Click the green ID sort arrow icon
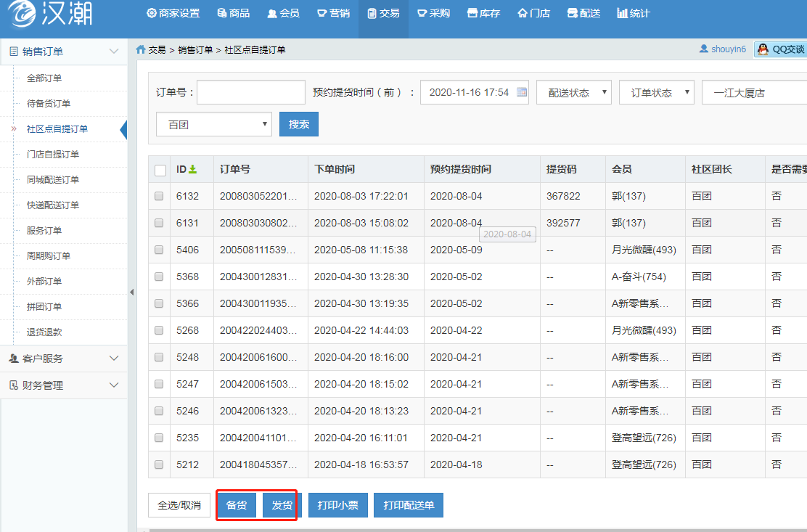Viewport: 807px width, 532px height. (x=192, y=169)
